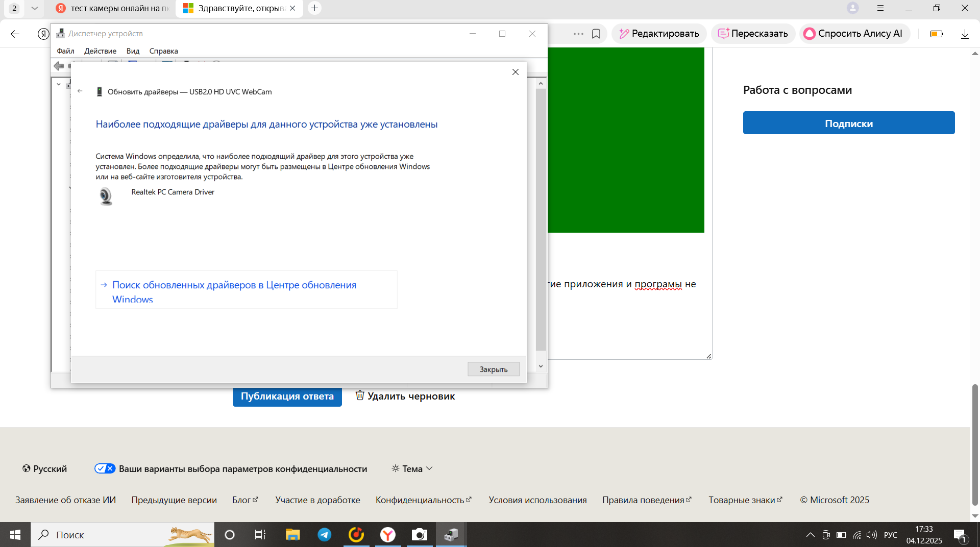Open the Вид menu
The image size is (980, 547).
click(133, 51)
